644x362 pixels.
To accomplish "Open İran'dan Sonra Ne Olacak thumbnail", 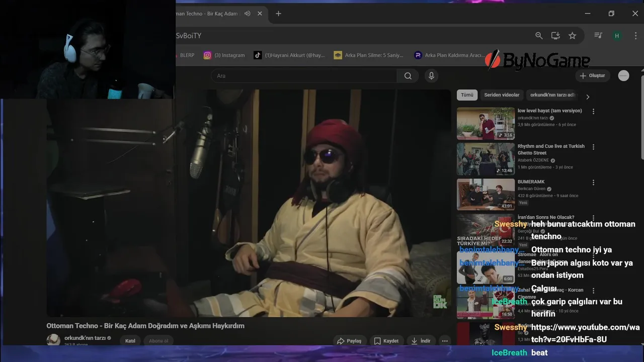I will click(x=486, y=230).
